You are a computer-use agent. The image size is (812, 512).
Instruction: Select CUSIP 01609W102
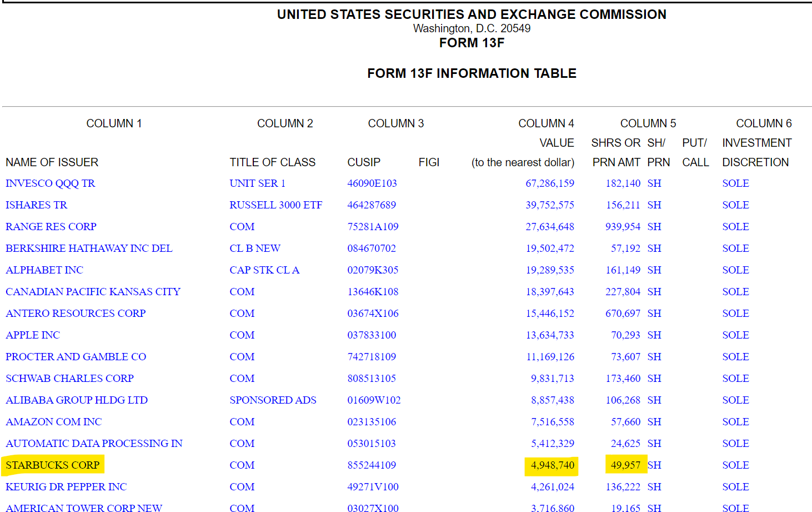pyautogui.click(x=374, y=400)
